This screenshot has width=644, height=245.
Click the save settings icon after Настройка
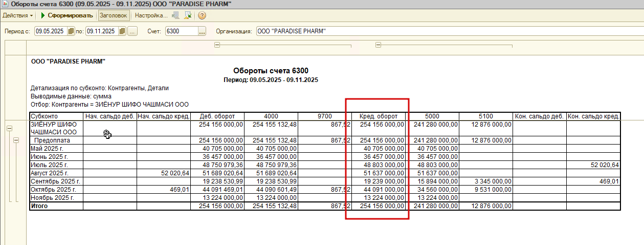[x=175, y=15]
